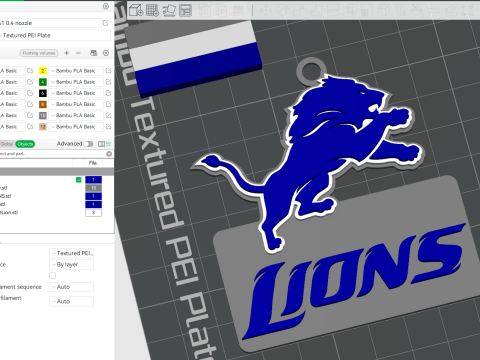The image size is (480, 360).
Task: Open filament 6 Bambu PLA Basic dropdown
Action: click(76, 93)
